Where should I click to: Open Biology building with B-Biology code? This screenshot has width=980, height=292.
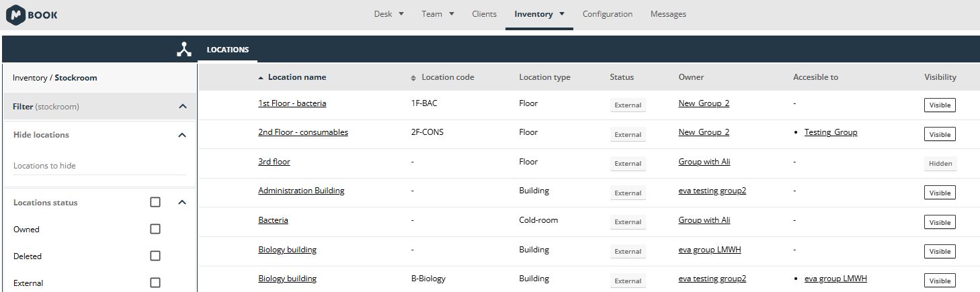[288, 279]
